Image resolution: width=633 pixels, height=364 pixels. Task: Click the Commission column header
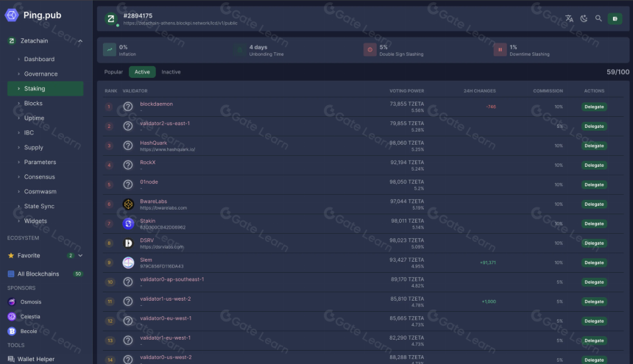[548, 91]
